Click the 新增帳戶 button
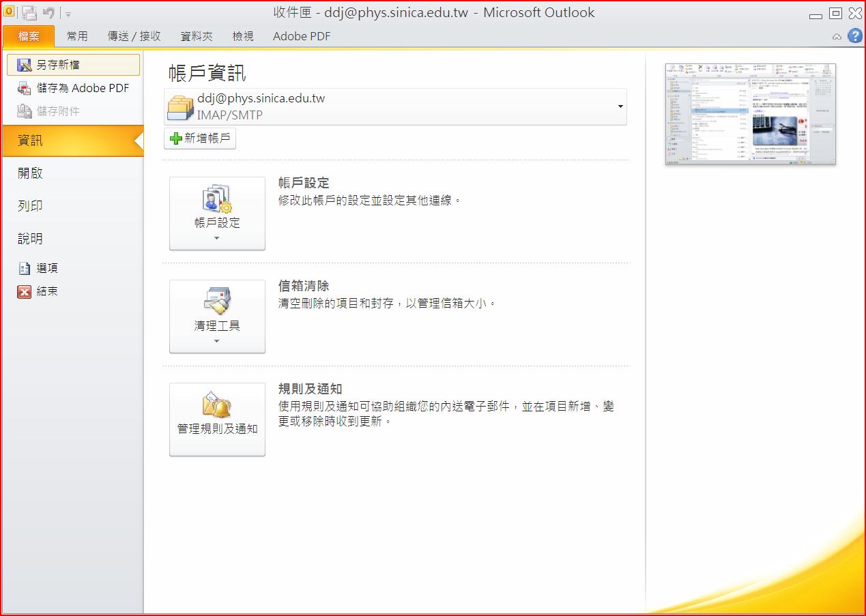The width and height of the screenshot is (866, 616). coord(200,138)
